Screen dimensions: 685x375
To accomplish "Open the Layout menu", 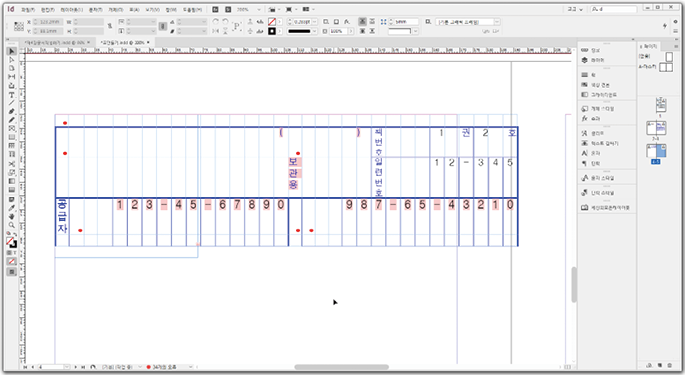I will coord(71,9).
